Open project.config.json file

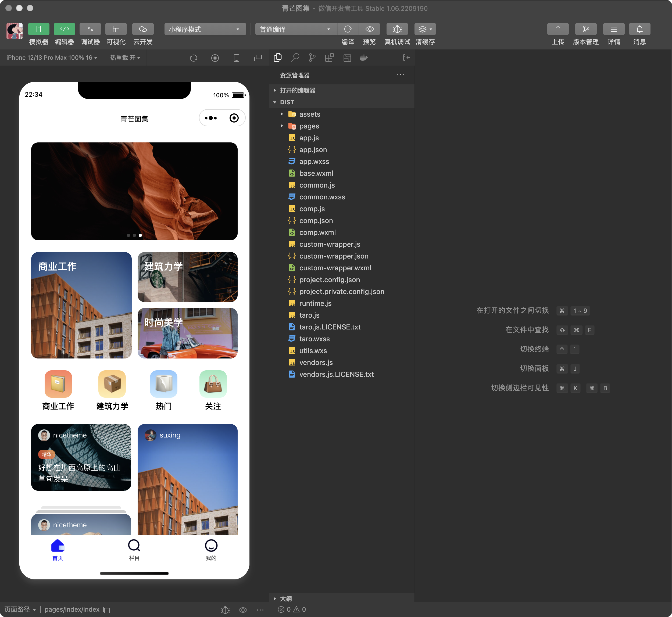point(342,280)
